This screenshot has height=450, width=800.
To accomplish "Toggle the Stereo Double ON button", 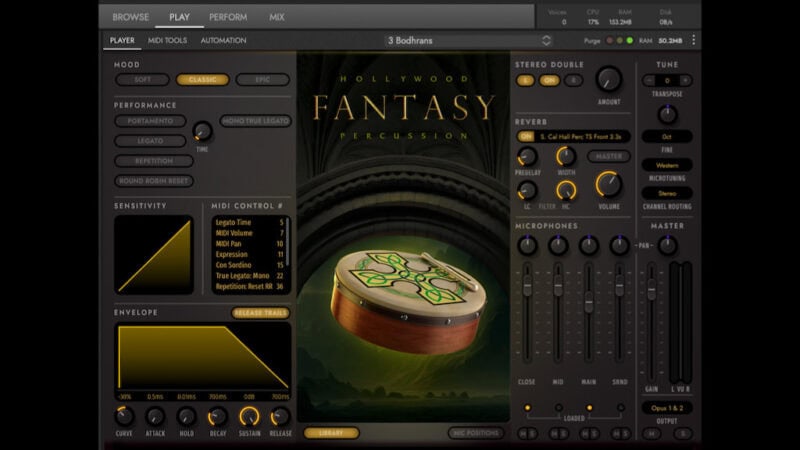I will coord(549,80).
